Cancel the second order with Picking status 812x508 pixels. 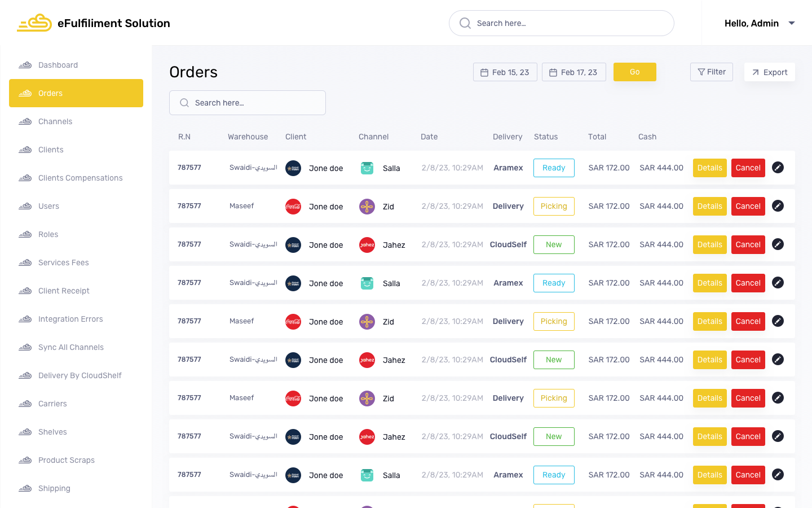click(748, 321)
